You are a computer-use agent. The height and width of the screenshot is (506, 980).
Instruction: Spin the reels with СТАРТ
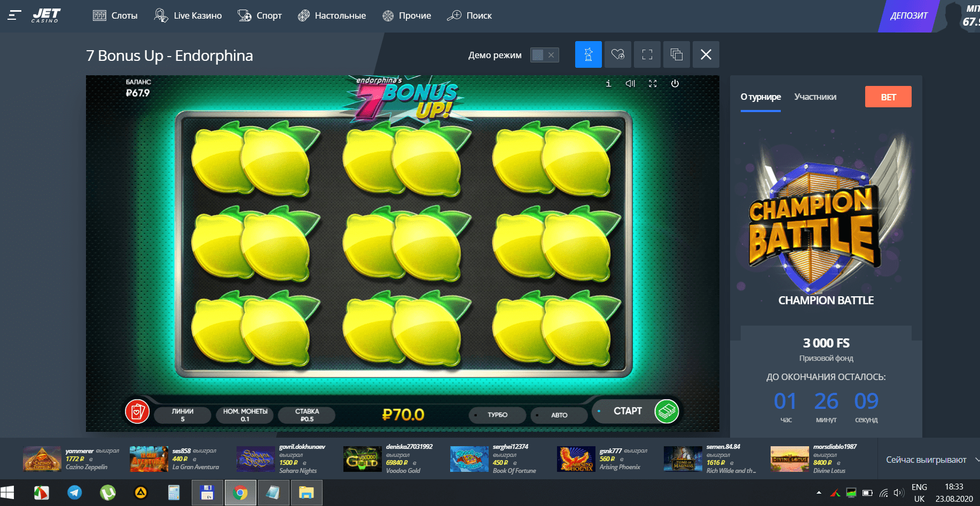tap(628, 411)
